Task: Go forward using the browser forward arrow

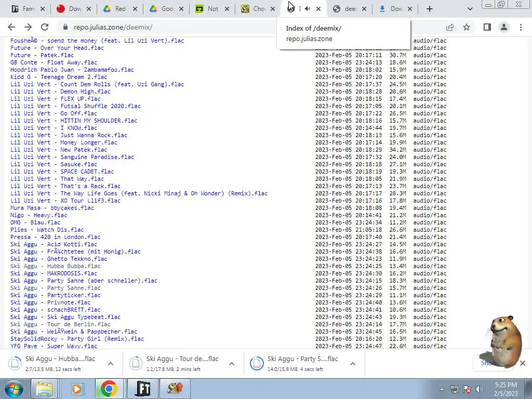Action: click(x=28, y=27)
